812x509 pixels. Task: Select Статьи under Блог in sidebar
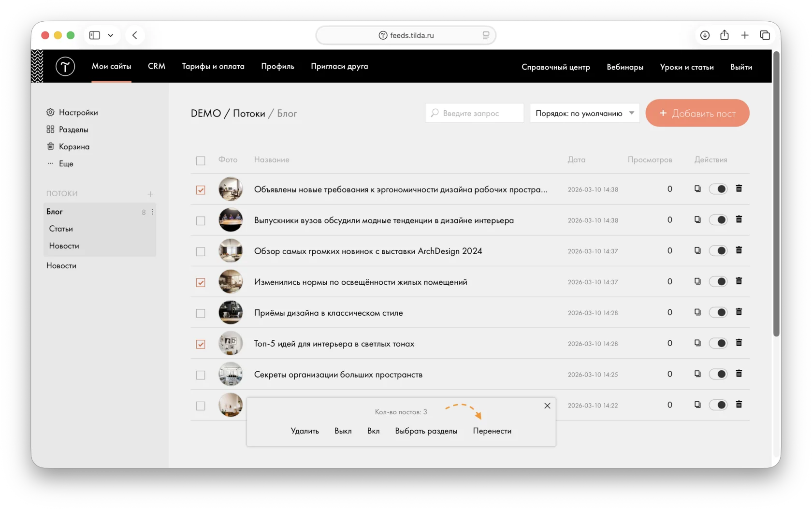[61, 229]
